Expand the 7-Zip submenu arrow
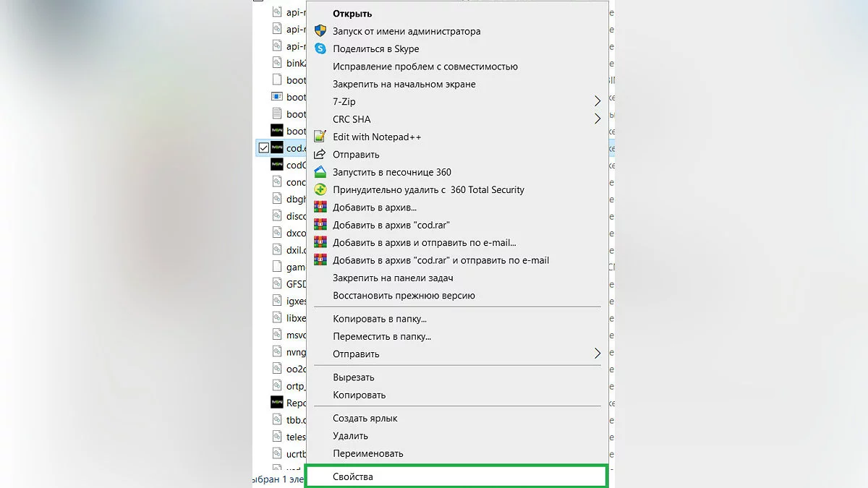The width and height of the screenshot is (868, 488). [597, 101]
